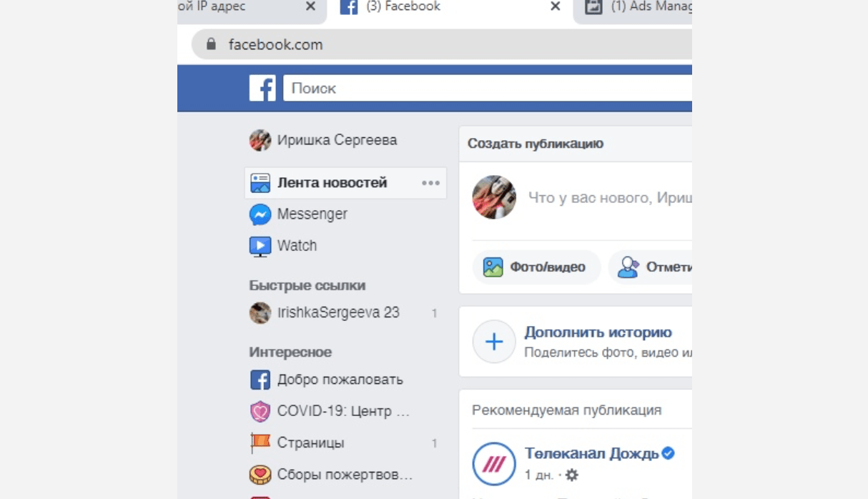Close the (3) Facebook browser tab
The image size is (868, 499).
555,6
